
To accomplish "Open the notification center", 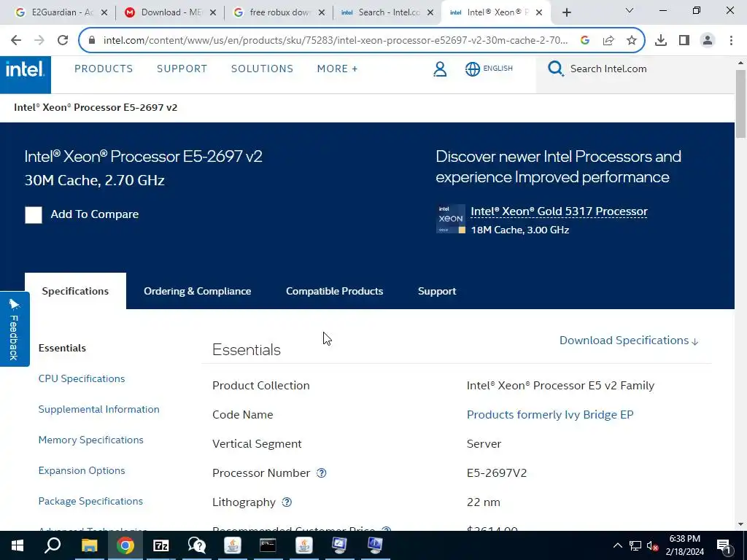I will click(x=723, y=545).
